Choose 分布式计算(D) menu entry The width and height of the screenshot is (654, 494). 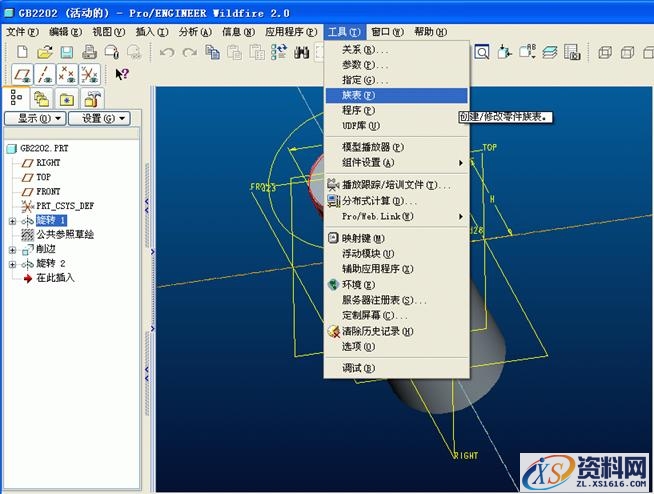(x=396, y=201)
